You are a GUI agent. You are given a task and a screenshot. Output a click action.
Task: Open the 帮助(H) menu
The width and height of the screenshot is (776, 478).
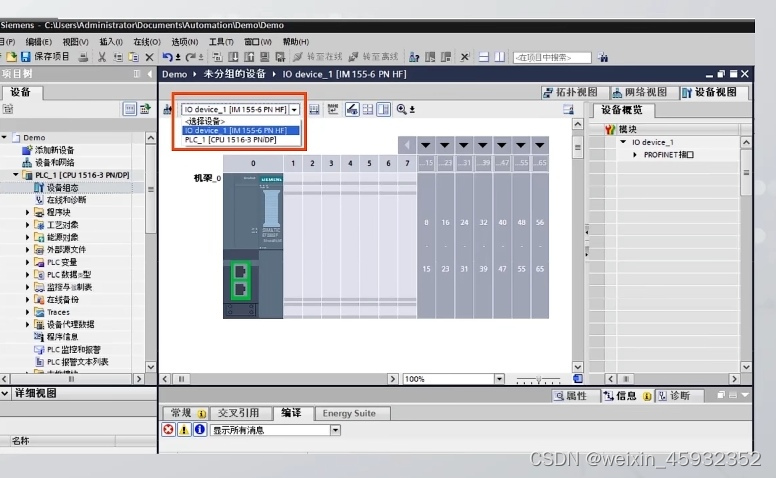pos(296,42)
